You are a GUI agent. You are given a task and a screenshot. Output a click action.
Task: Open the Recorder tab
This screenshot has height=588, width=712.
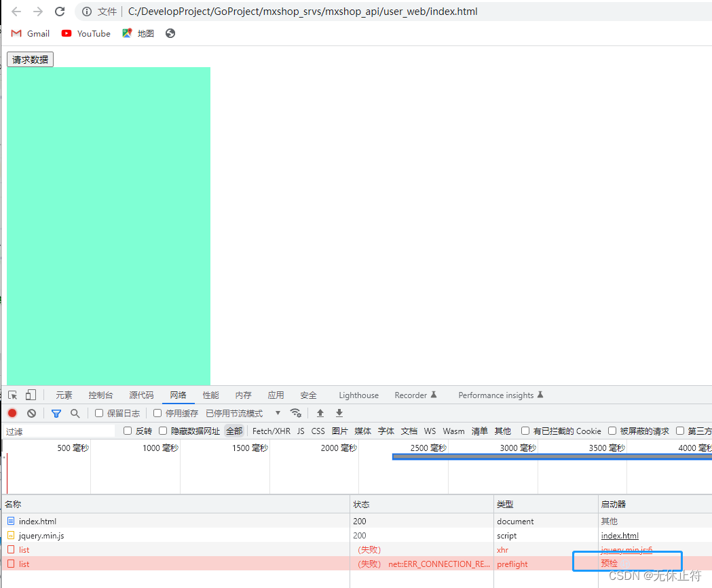(415, 395)
